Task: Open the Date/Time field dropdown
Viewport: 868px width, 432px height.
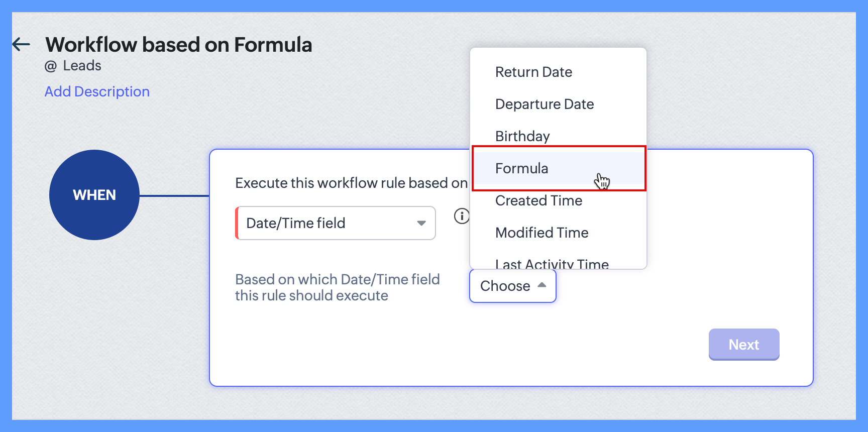Action: pyautogui.click(x=335, y=223)
